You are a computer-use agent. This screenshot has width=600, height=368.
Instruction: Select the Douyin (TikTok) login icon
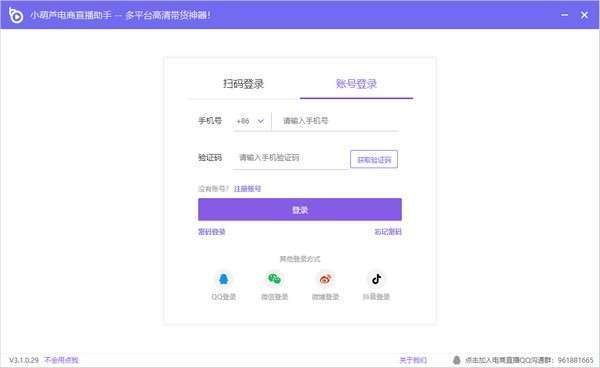coord(376,279)
